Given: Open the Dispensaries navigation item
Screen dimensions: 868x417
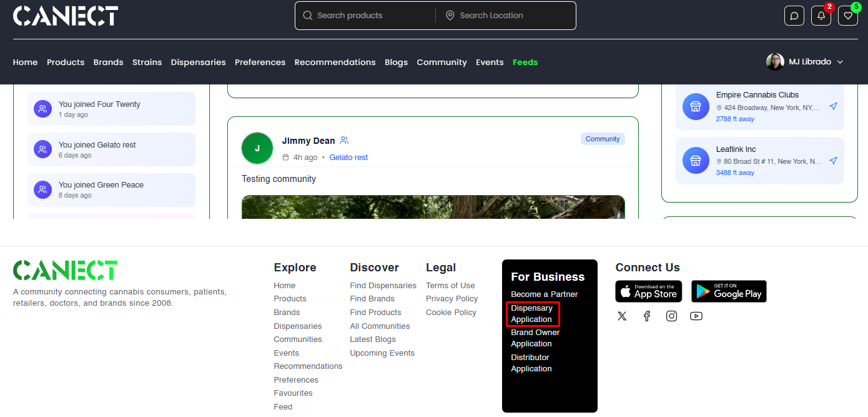Looking at the screenshot, I should point(198,62).
